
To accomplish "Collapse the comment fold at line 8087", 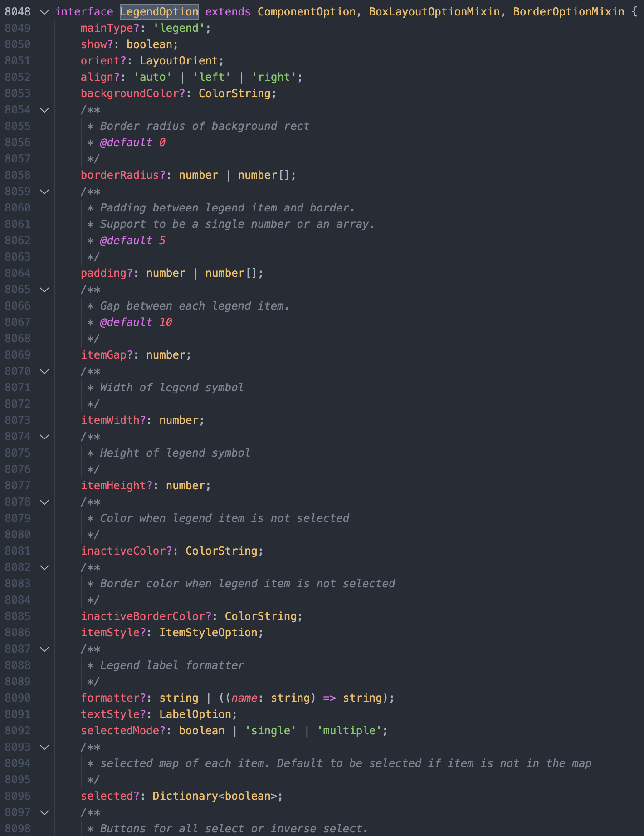I will (44, 649).
